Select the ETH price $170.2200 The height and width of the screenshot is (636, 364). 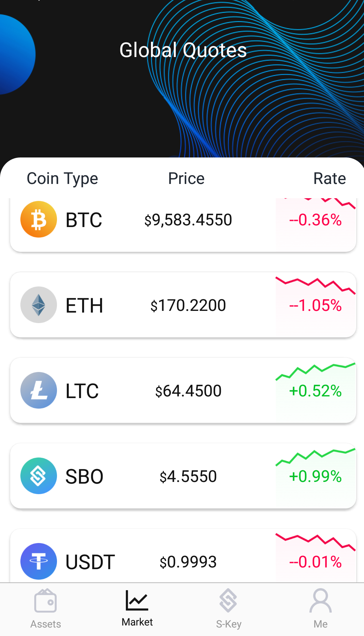(x=188, y=305)
